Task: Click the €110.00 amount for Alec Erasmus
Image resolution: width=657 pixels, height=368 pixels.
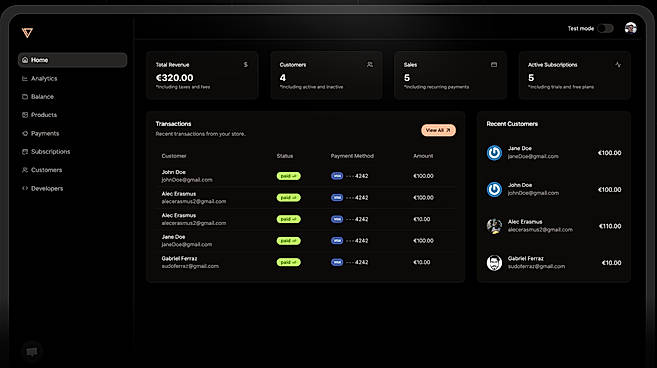Action: click(x=610, y=226)
